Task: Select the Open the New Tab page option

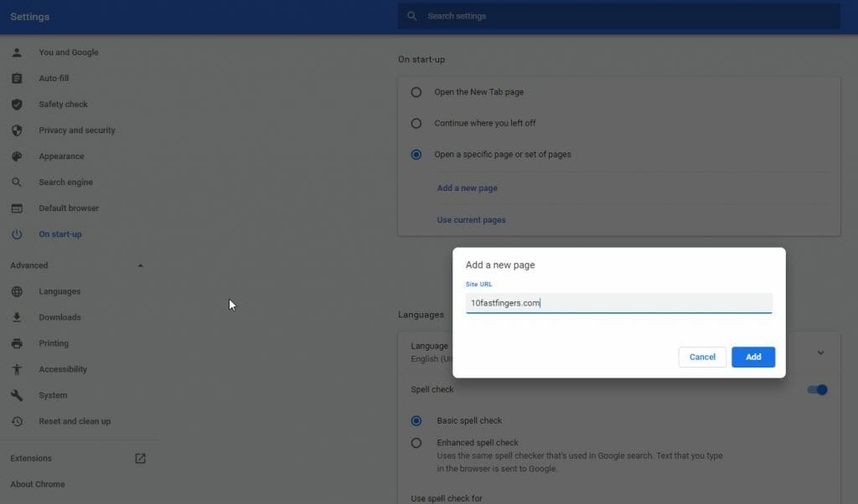Action: click(416, 92)
